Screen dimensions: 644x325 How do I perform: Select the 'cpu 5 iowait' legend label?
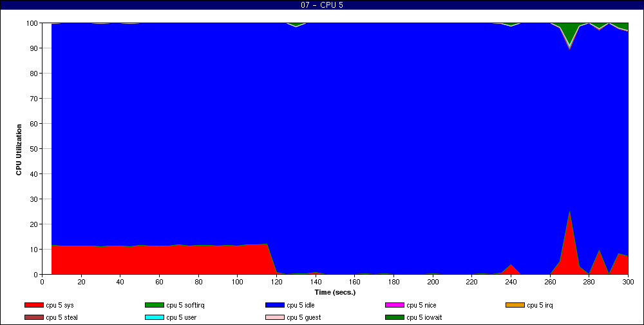click(424, 317)
